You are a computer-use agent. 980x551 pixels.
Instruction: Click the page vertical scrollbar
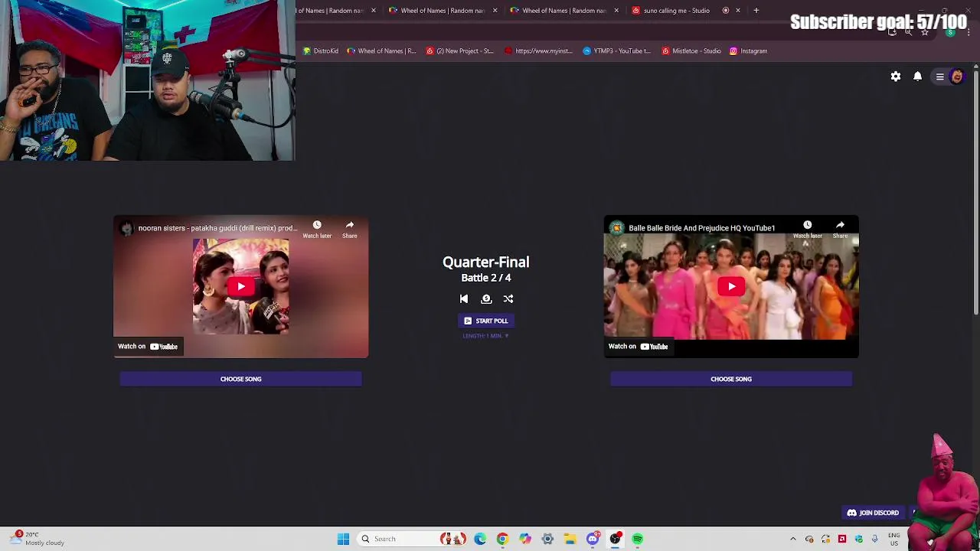[975, 191]
